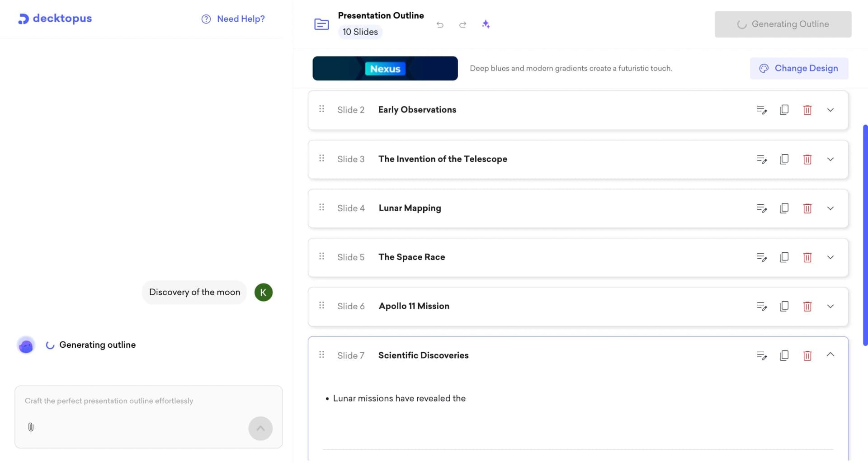Click the send prompt arrow button
The image size is (868, 463).
260,428
